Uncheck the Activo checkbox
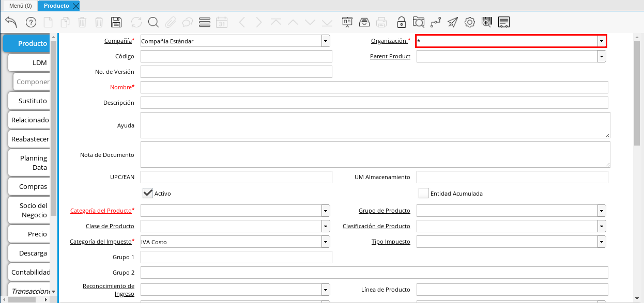Screen dimensions: 644x303 (x=148, y=193)
